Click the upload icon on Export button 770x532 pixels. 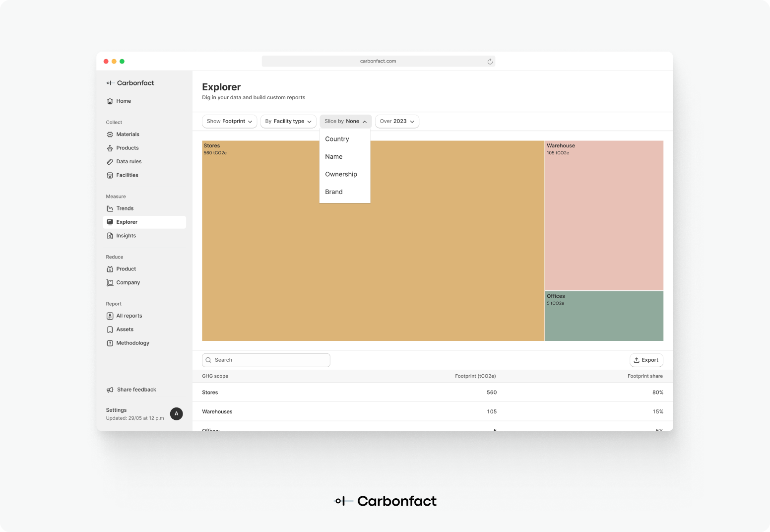coord(637,360)
